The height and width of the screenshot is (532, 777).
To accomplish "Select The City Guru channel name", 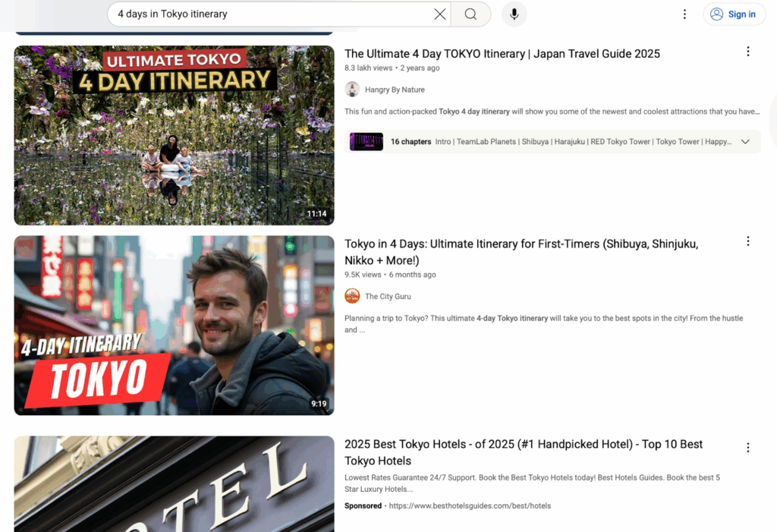I will tap(387, 296).
